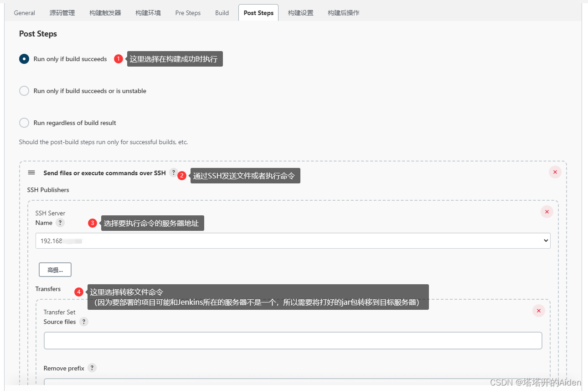Go to the 构建环境 tab
This screenshot has width=588, height=391.
coord(148,13)
